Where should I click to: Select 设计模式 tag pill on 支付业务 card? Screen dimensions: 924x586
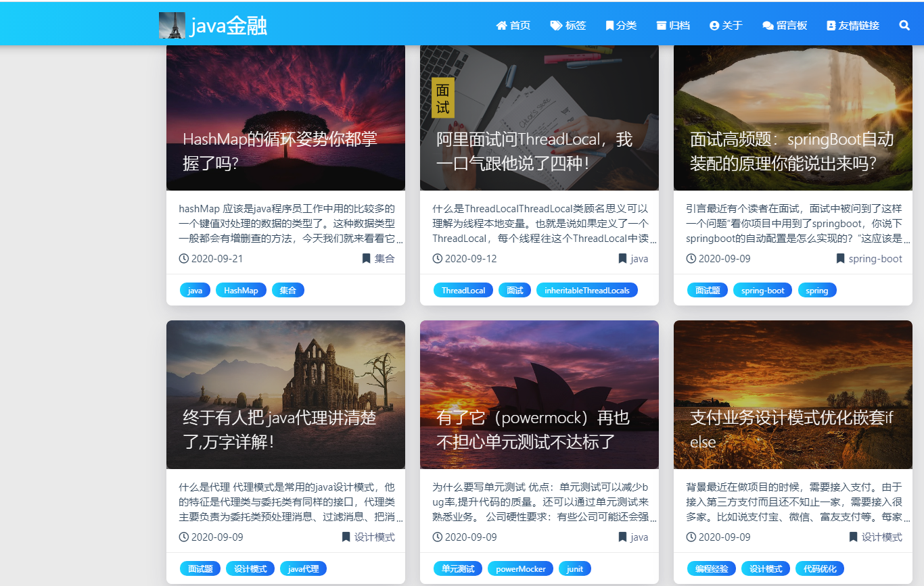[x=766, y=568]
